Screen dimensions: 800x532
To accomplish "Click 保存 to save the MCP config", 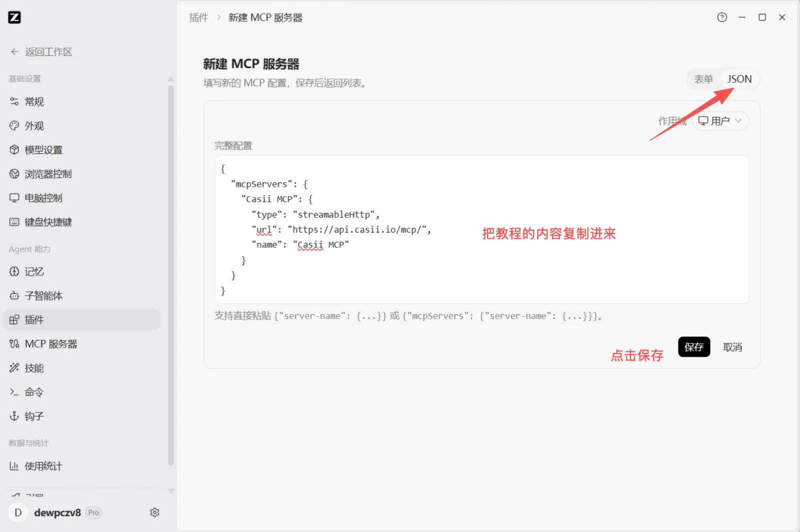I will pos(694,347).
